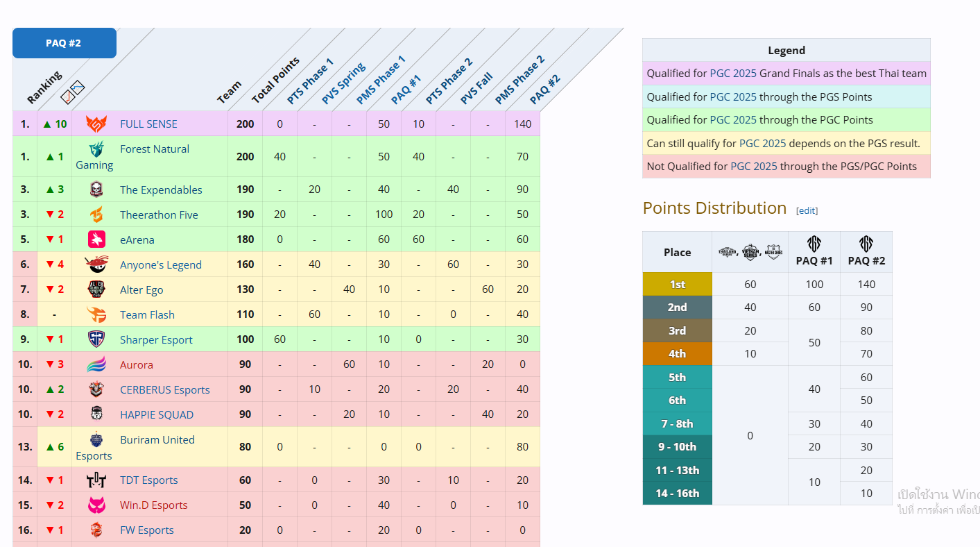Open the Buriram United link
Viewport: 980px width, 547px height.
tap(157, 439)
